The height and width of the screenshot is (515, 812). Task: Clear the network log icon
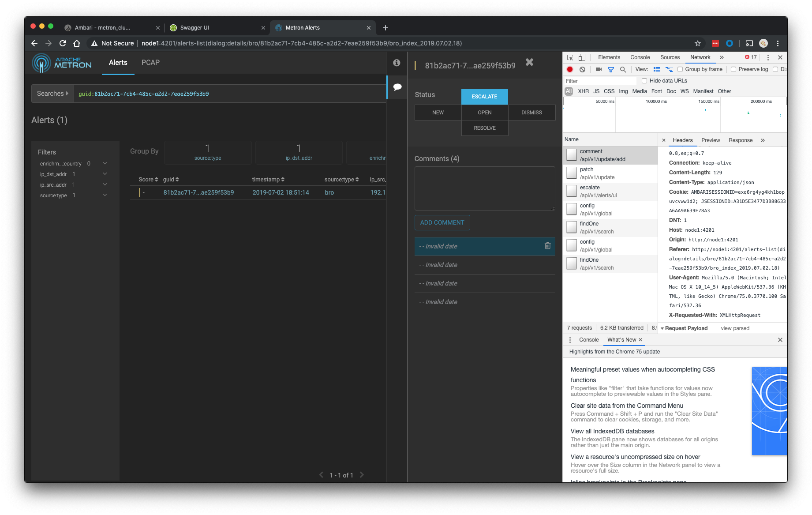[x=582, y=69]
